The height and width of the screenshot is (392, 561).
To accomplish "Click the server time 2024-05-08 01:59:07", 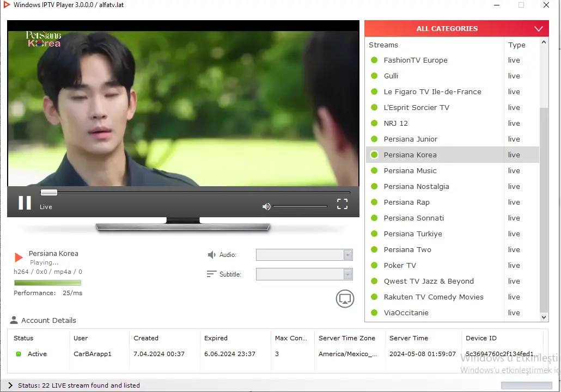I will (x=423, y=354).
